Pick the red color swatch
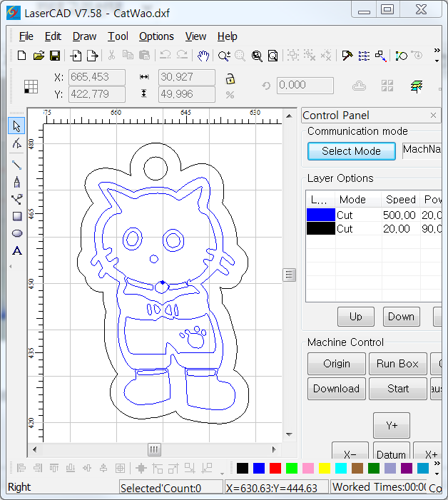This screenshot has width=448, height=500. tap(275, 469)
